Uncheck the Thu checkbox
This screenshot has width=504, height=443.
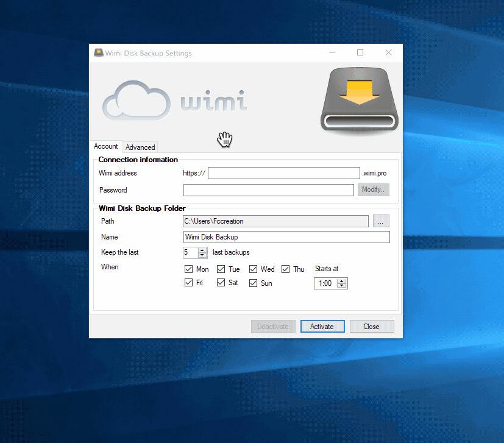click(x=286, y=269)
